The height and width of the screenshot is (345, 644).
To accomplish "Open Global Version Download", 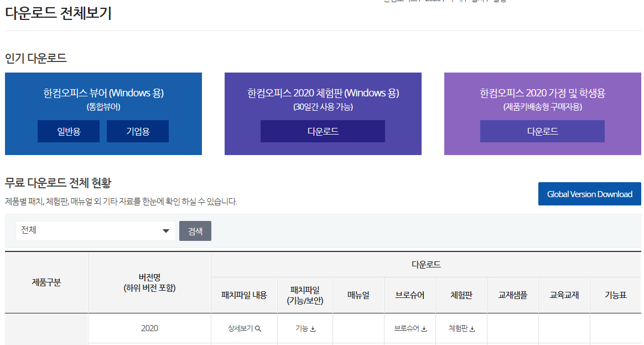I will (x=589, y=194).
